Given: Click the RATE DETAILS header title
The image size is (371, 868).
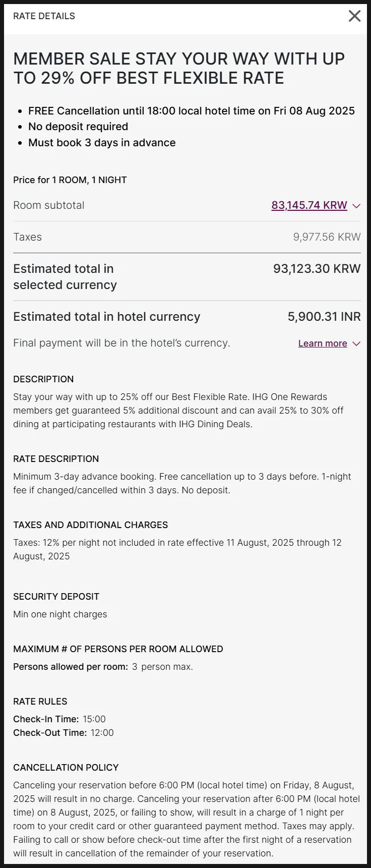Looking at the screenshot, I should [44, 16].
